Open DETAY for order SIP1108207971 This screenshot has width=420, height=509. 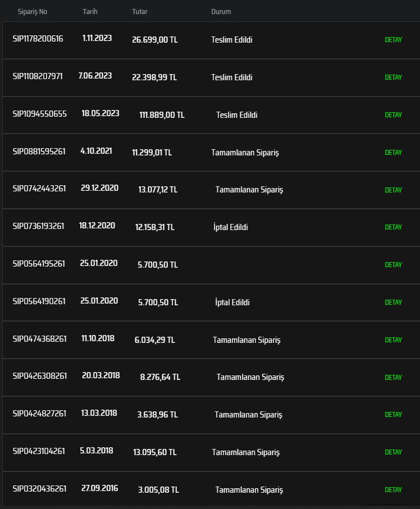[x=393, y=77]
